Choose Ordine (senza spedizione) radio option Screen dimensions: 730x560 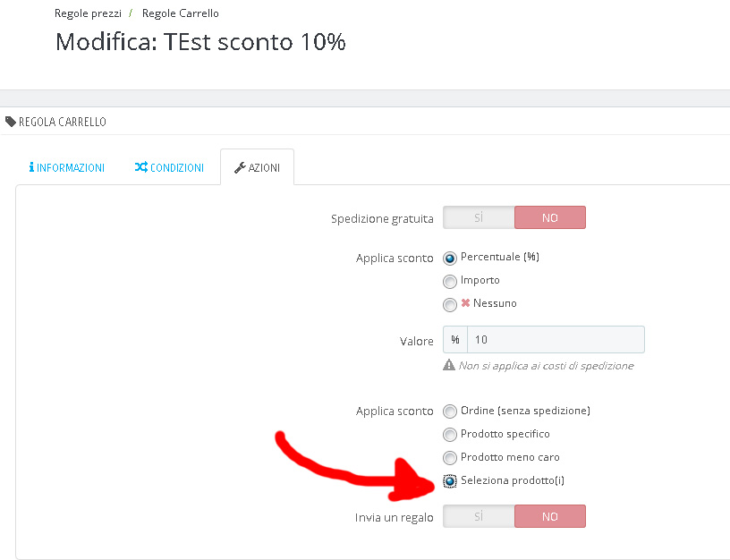[450, 412]
